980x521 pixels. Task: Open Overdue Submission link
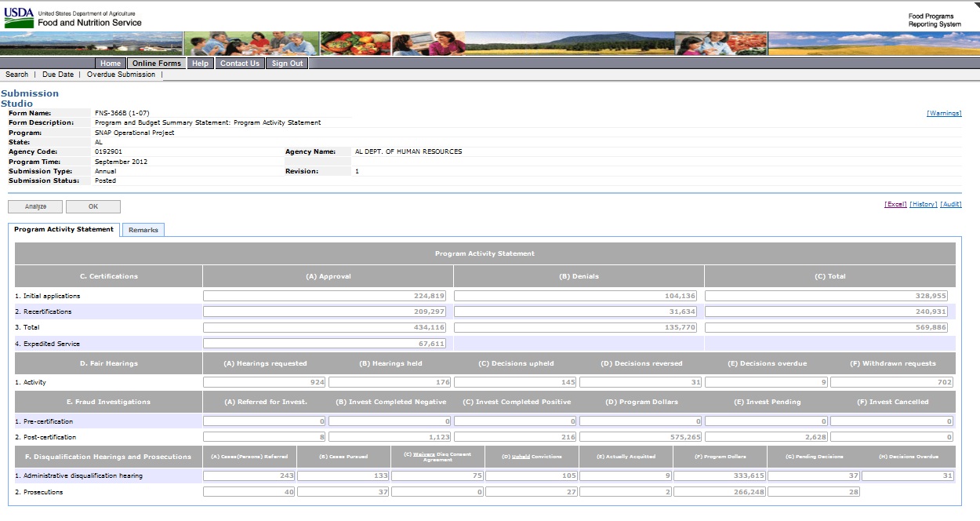coord(121,75)
